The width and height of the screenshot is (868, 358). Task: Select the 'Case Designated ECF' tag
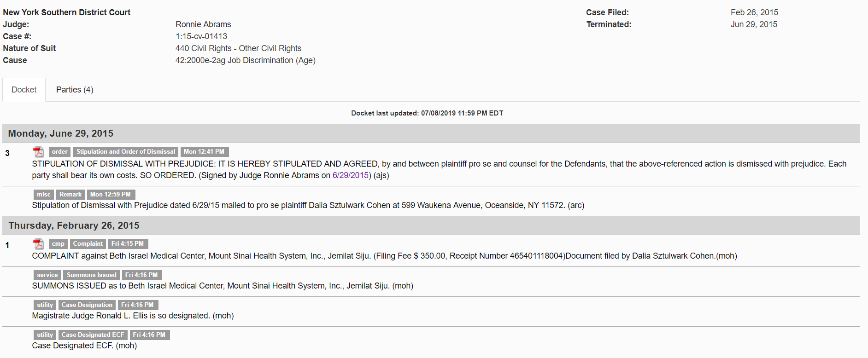pyautogui.click(x=93, y=335)
